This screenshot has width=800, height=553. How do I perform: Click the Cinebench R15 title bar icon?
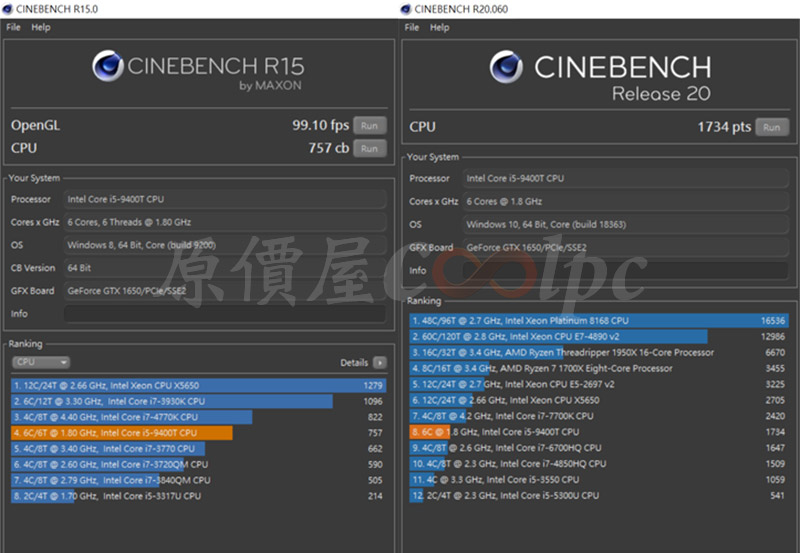[7, 9]
